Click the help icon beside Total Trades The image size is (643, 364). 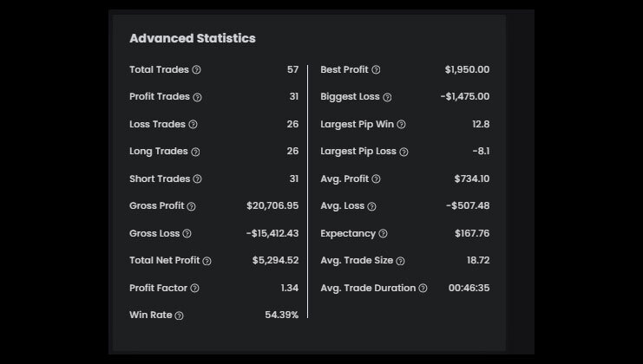coord(196,70)
